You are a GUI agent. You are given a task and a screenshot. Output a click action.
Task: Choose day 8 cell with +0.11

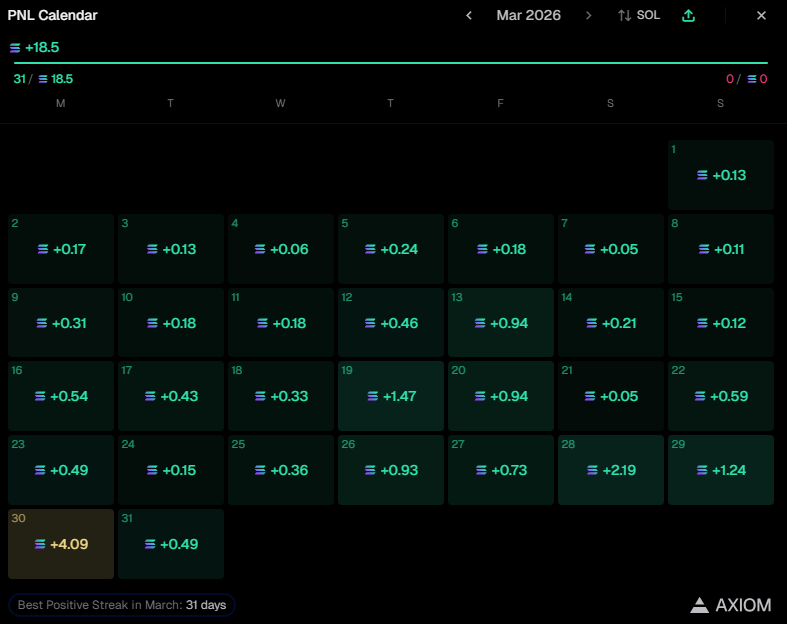[721, 249]
